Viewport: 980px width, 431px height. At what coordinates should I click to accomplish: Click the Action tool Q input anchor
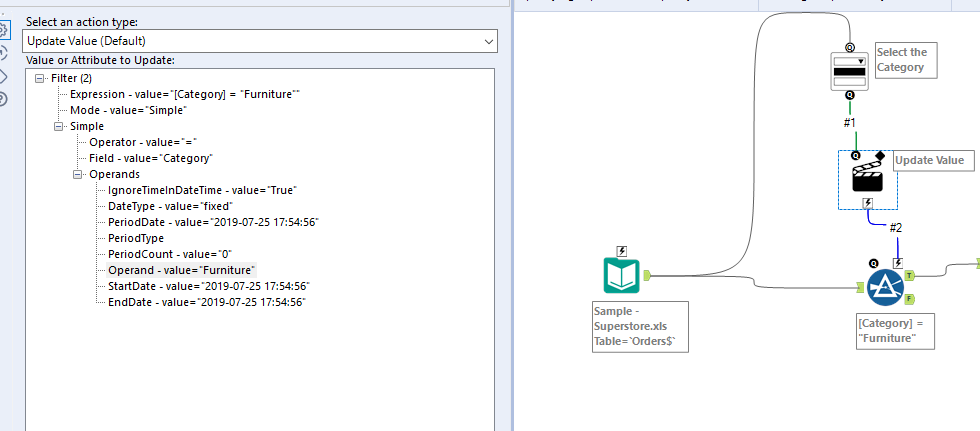pyautogui.click(x=856, y=156)
